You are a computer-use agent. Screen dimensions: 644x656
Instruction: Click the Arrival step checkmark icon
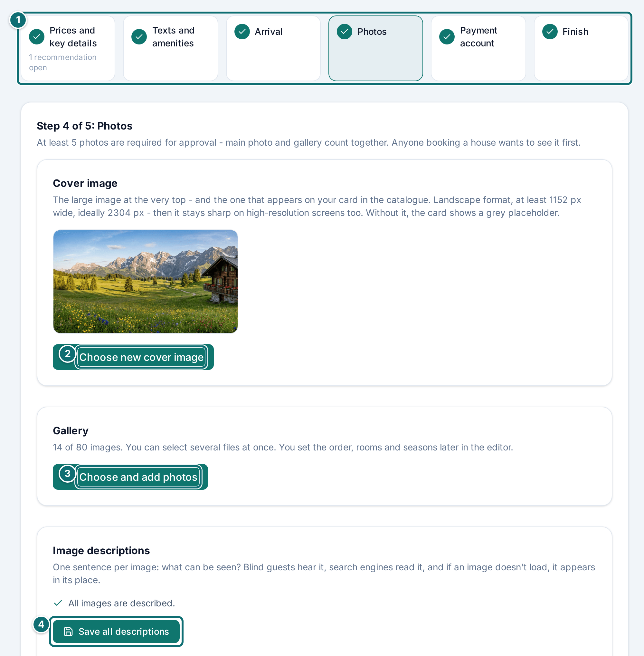click(x=242, y=32)
